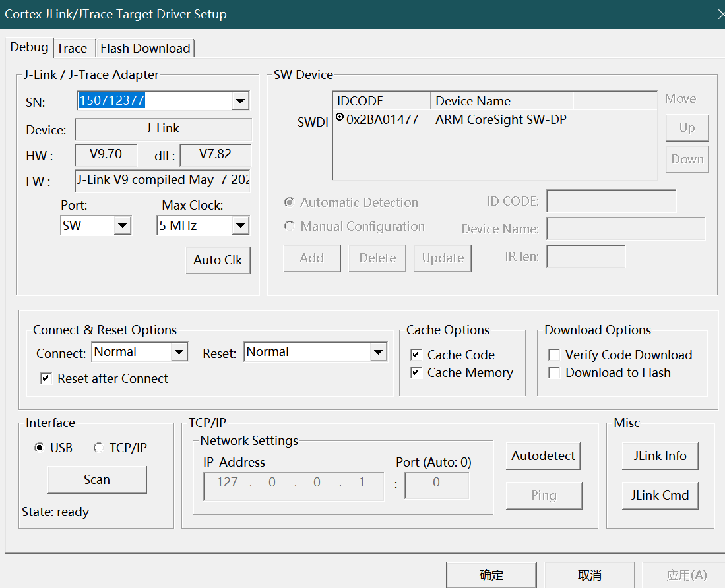Viewport: 725px width, 588px height.
Task: Click the Add device button
Action: pyautogui.click(x=311, y=258)
